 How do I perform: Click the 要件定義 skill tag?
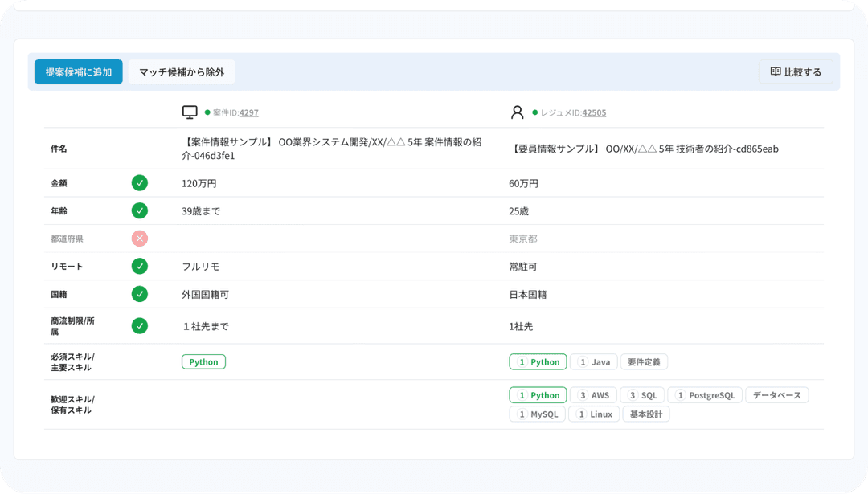[644, 362]
